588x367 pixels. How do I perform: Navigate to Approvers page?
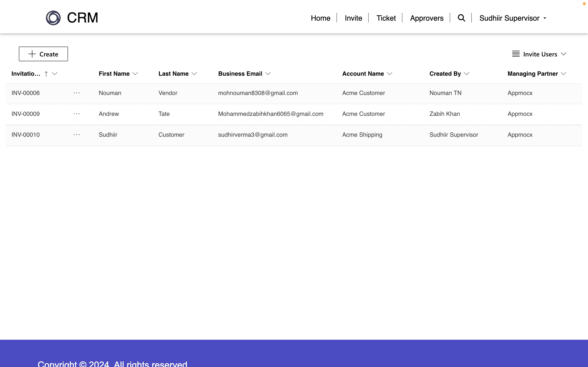tap(427, 18)
